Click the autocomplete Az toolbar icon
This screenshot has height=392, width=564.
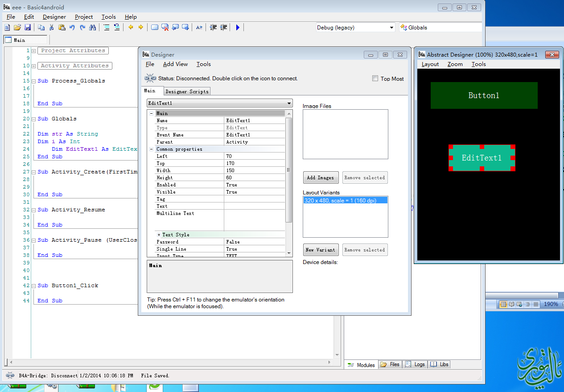click(x=199, y=28)
